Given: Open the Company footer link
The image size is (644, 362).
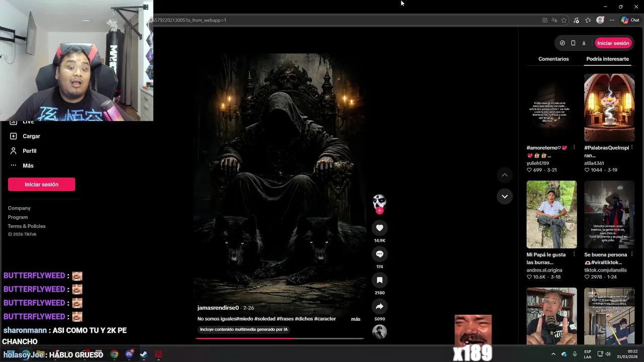Looking at the screenshot, I should (19, 208).
